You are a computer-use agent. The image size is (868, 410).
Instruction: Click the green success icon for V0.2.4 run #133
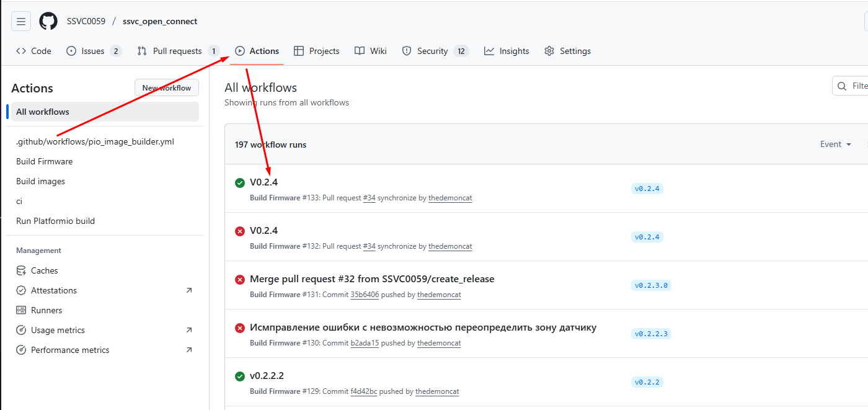pos(240,182)
